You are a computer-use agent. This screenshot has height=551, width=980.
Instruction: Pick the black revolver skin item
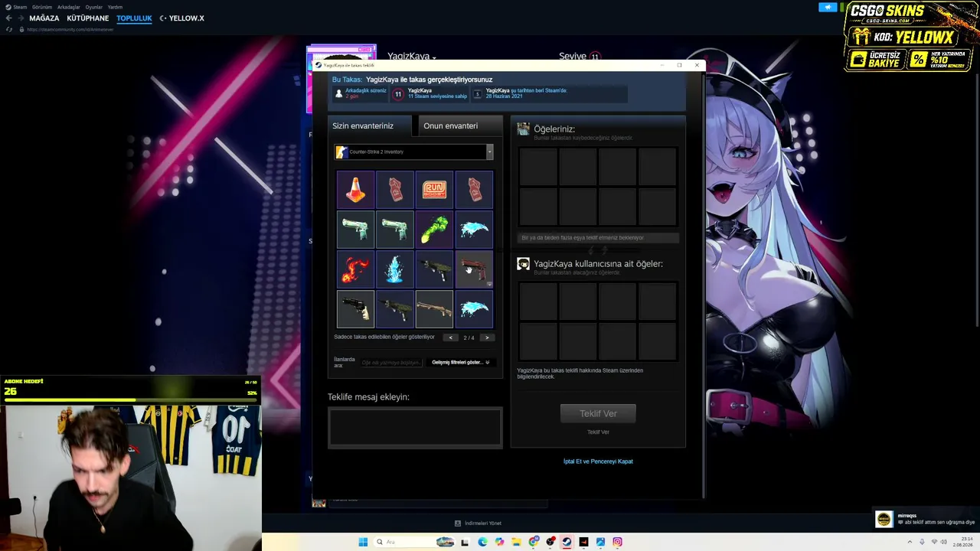[355, 309]
